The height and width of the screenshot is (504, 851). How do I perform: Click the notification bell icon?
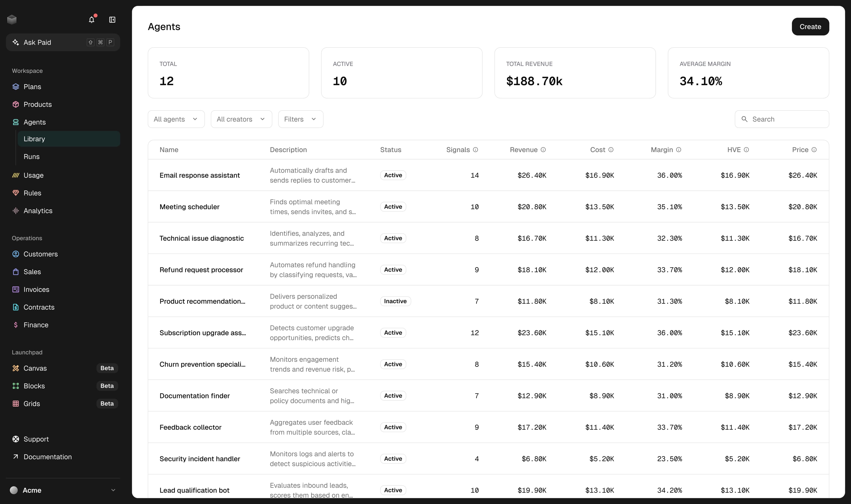(x=91, y=20)
